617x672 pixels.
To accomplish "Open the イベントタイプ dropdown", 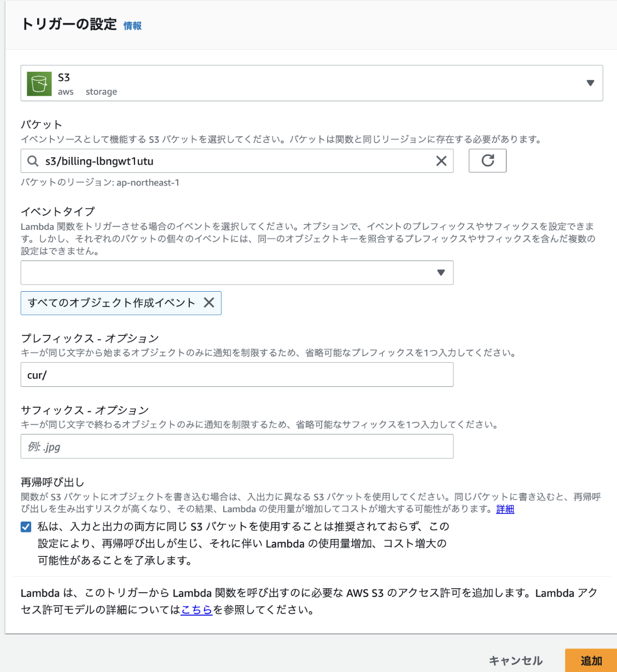I will [237, 273].
